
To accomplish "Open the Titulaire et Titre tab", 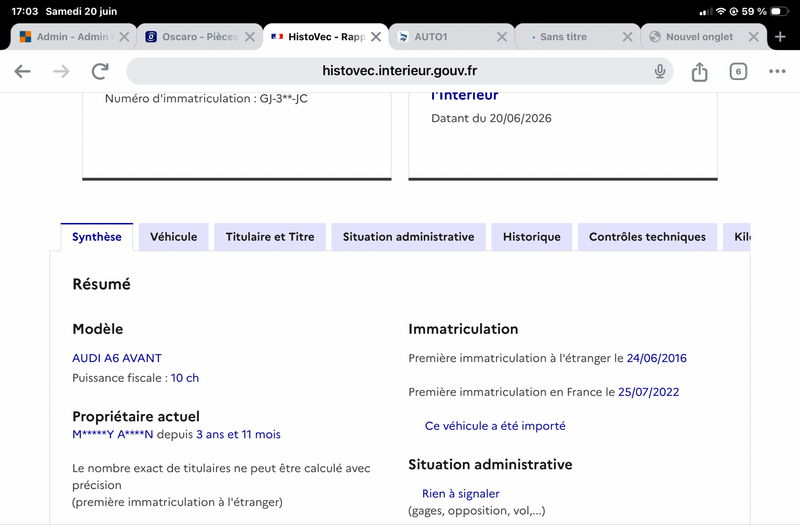I will tap(270, 237).
